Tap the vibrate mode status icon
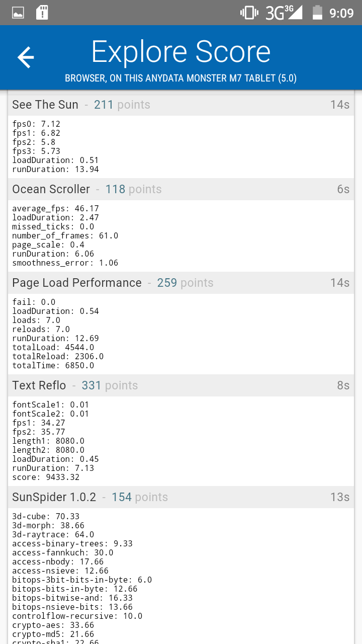 (x=249, y=13)
